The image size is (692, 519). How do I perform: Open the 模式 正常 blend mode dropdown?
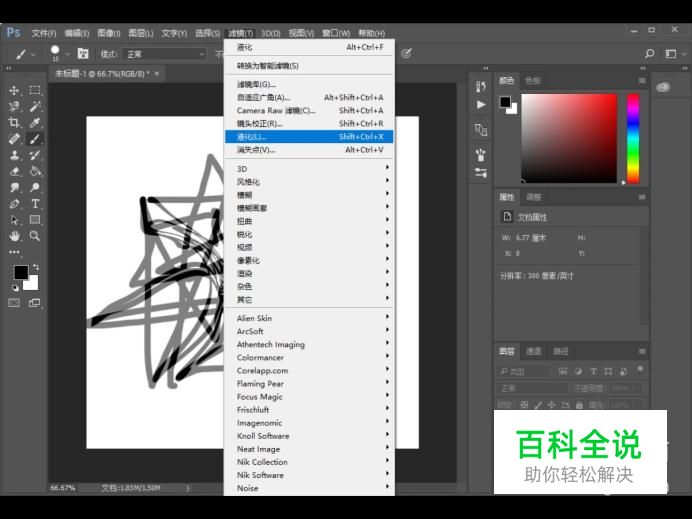tap(164, 54)
